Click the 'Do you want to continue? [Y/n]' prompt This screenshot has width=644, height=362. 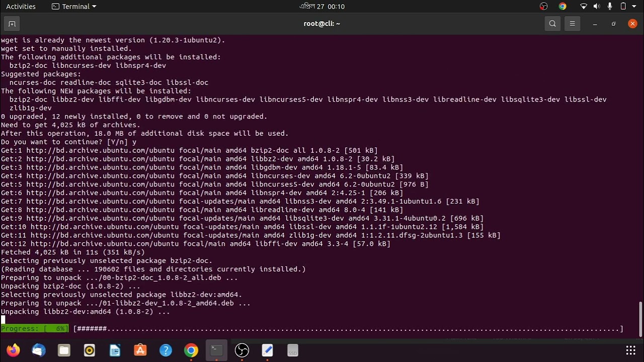(x=68, y=142)
